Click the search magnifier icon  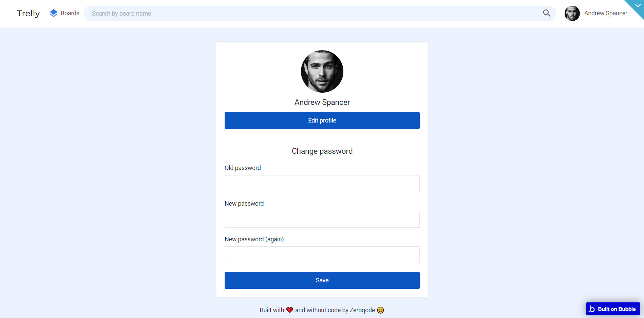[x=547, y=13]
